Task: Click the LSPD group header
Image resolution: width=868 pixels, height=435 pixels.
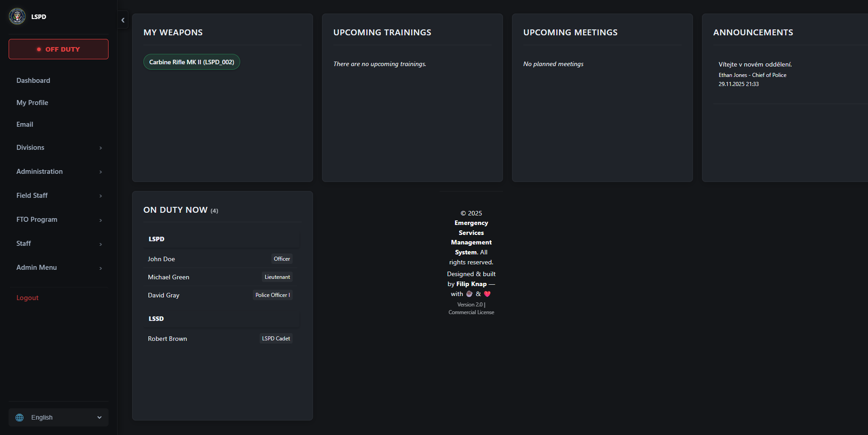Action: pos(222,239)
